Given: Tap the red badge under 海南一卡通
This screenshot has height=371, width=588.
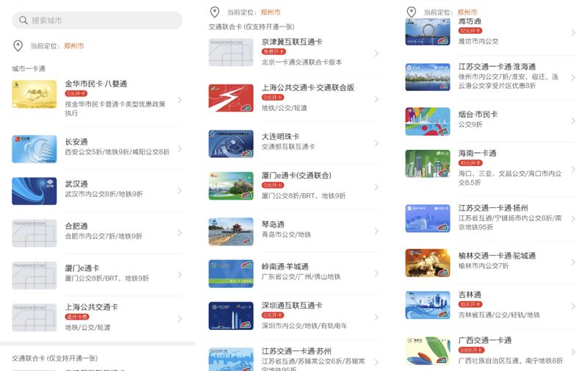Looking at the screenshot, I should pyautogui.click(x=470, y=163).
